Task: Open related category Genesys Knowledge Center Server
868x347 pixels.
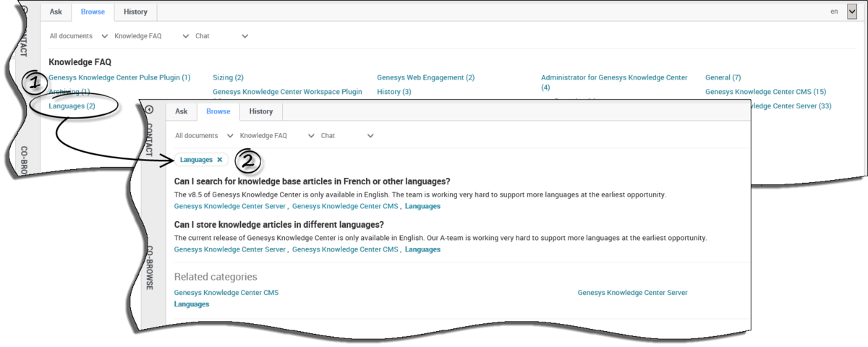Action: [x=632, y=293]
